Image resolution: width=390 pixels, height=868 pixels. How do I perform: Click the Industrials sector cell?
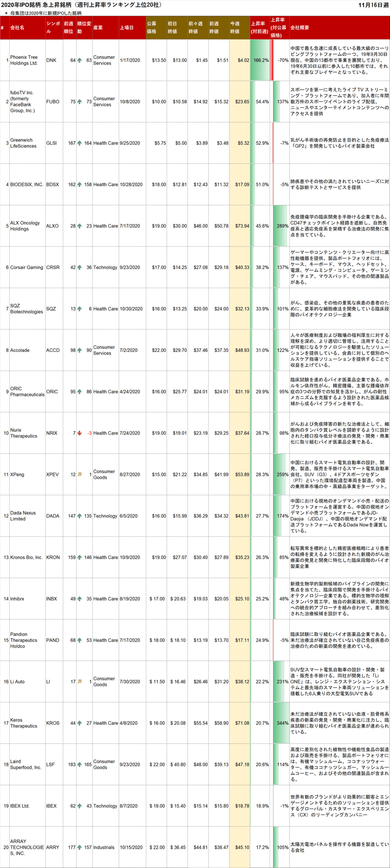[x=105, y=848]
